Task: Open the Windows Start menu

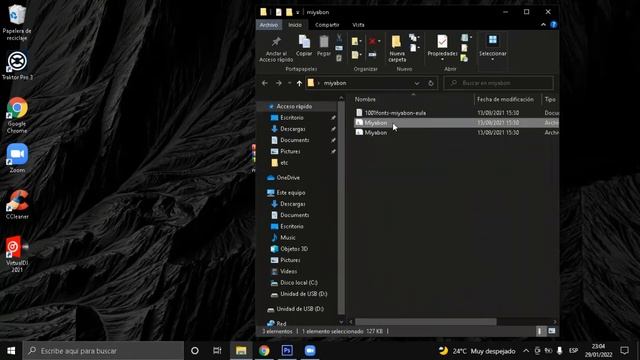Action: (11, 351)
